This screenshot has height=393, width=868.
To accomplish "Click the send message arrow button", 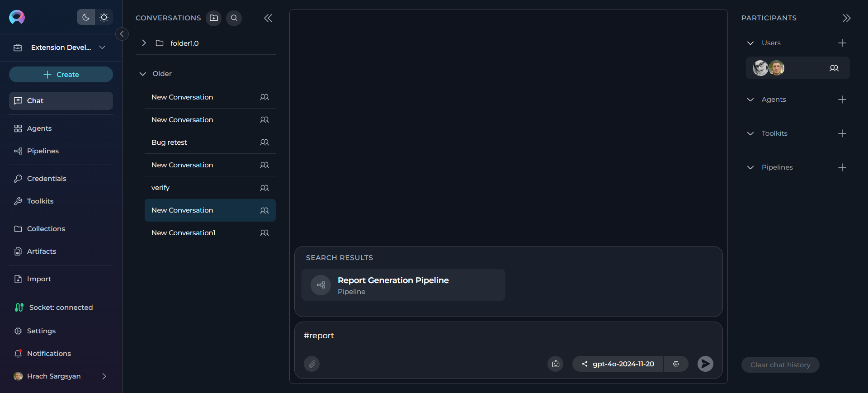I will click(705, 364).
